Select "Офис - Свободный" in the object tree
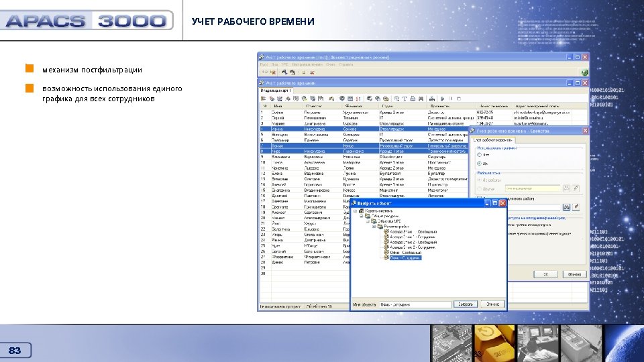 [405, 253]
